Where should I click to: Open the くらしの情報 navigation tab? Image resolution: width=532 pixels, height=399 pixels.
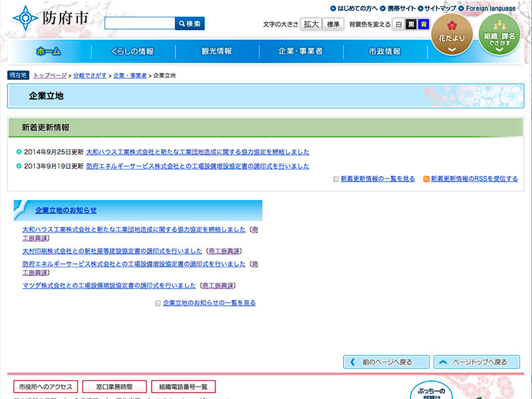[x=132, y=51]
